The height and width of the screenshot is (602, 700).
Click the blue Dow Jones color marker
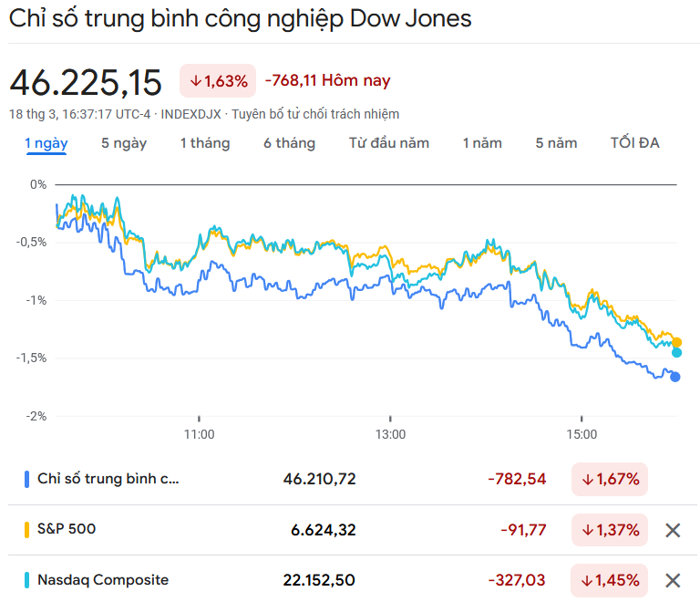point(26,479)
